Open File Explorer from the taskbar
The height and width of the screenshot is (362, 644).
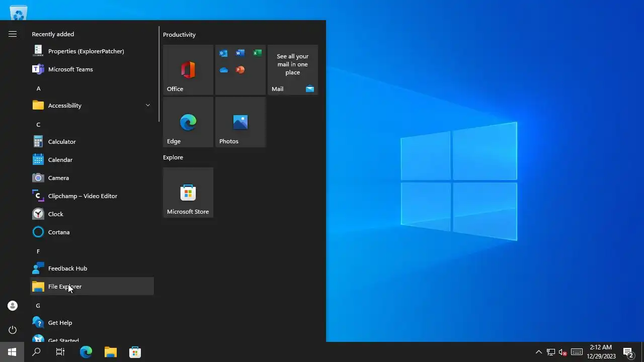111,352
